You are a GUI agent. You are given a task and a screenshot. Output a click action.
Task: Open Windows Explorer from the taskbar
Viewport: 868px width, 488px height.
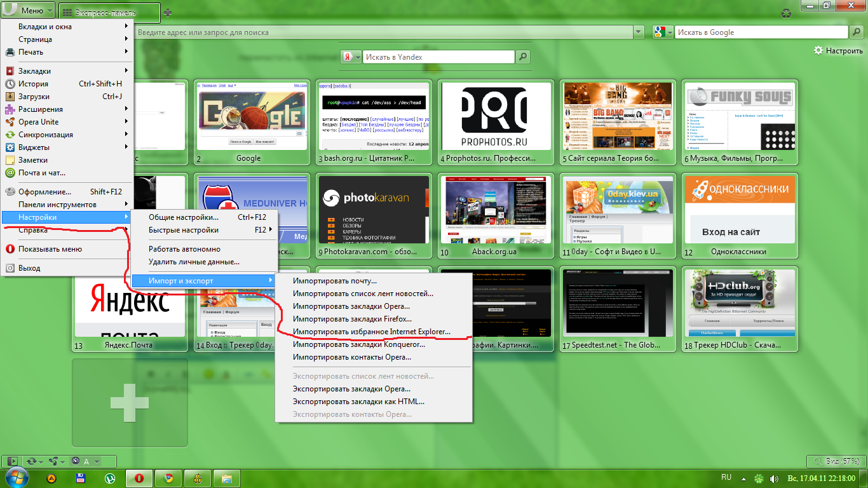227,478
